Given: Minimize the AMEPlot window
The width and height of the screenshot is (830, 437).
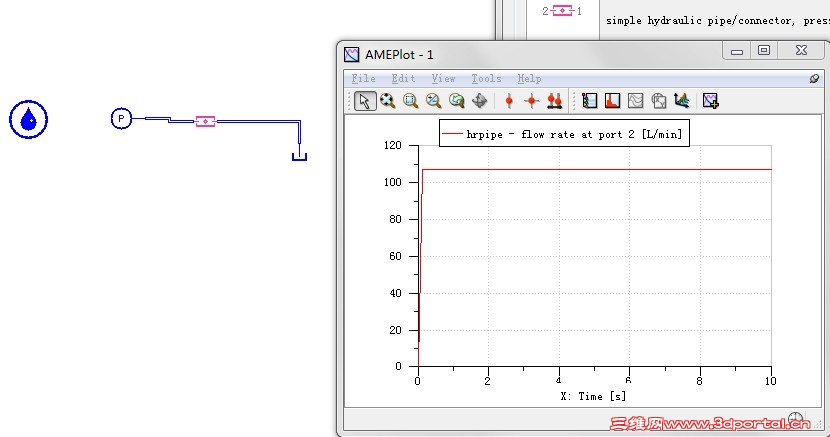Looking at the screenshot, I should (737, 51).
